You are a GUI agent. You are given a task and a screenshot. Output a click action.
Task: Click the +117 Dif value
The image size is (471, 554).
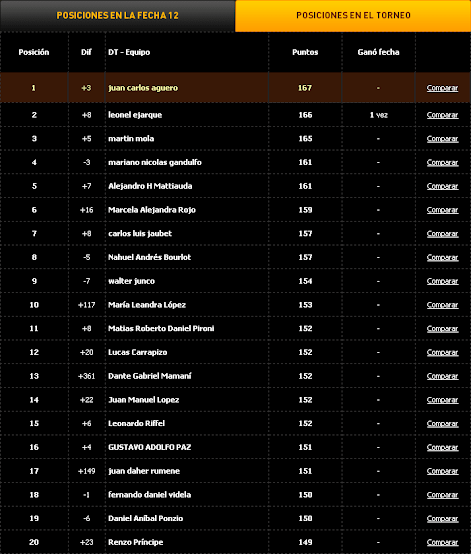pyautogui.click(x=86, y=305)
